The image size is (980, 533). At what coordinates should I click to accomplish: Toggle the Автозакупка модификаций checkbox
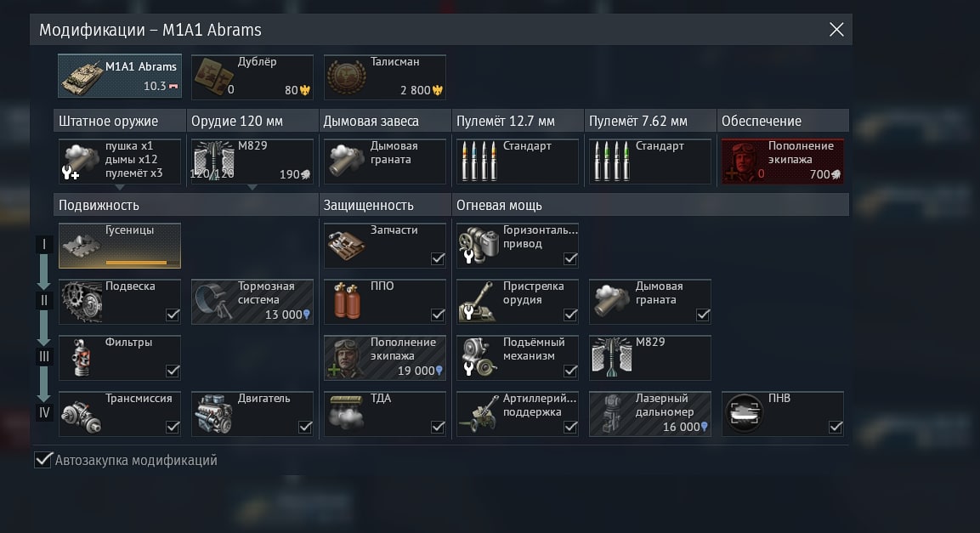click(42, 460)
